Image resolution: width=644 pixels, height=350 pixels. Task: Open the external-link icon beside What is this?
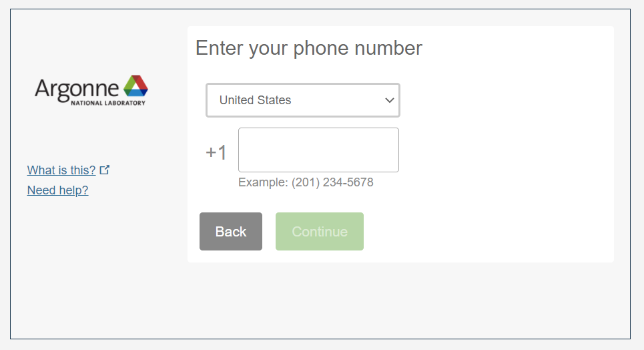[x=105, y=170]
